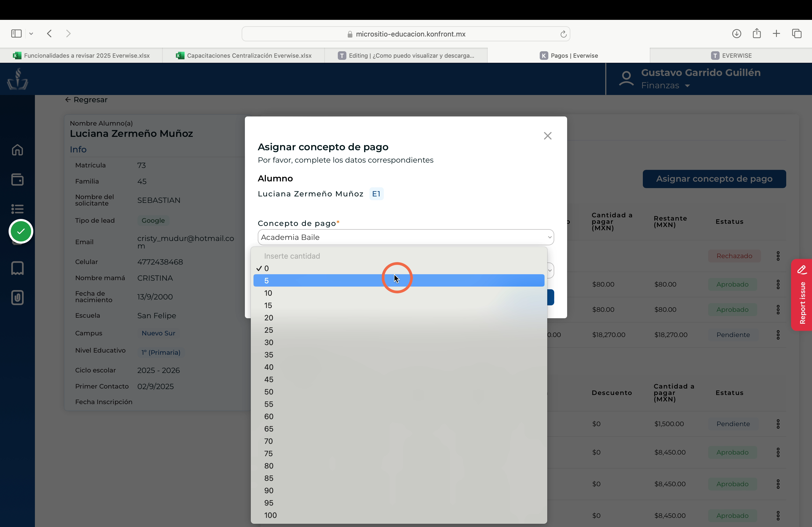Open Safari downloads icon

coord(737,33)
